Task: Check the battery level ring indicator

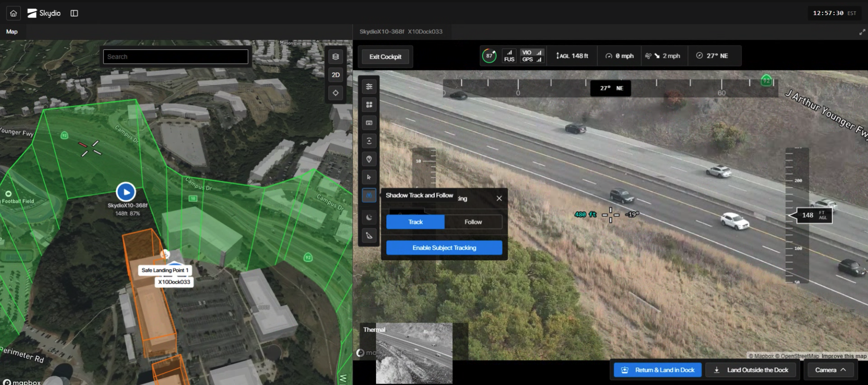Action: click(x=489, y=56)
